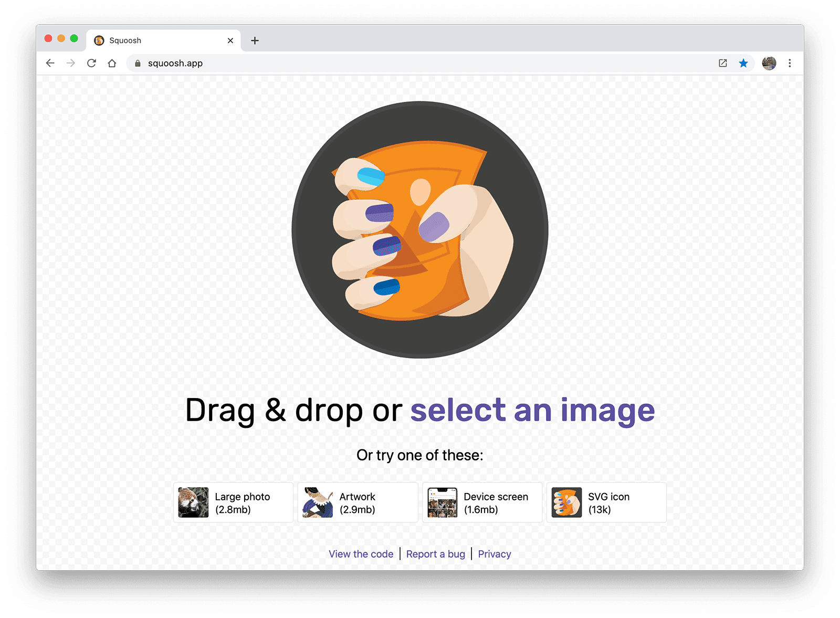Click Report a bug
This screenshot has height=618, width=840.
click(x=436, y=553)
